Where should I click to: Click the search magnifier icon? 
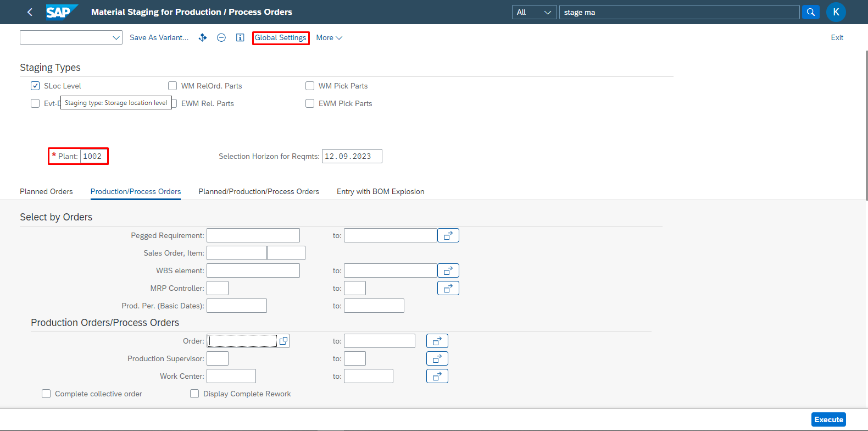click(x=810, y=12)
